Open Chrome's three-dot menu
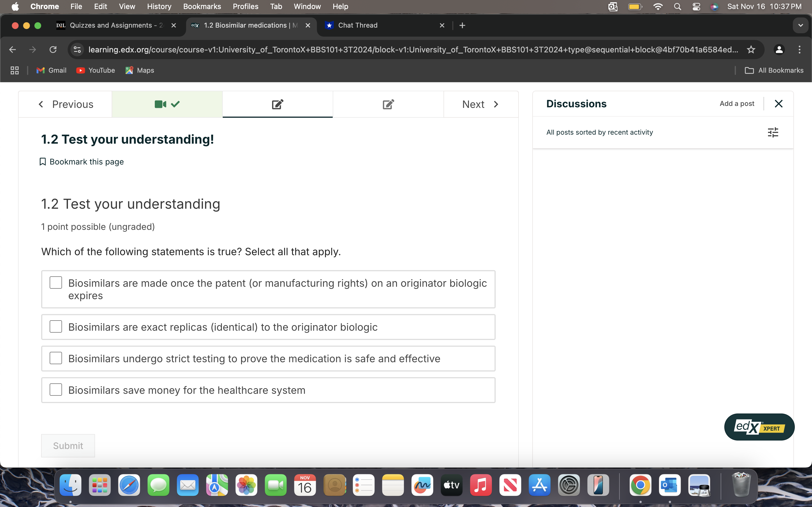 [800, 49]
